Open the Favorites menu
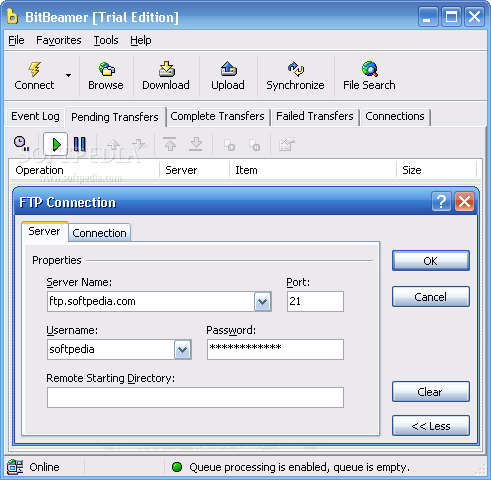This screenshot has height=480, width=491. 59,40
